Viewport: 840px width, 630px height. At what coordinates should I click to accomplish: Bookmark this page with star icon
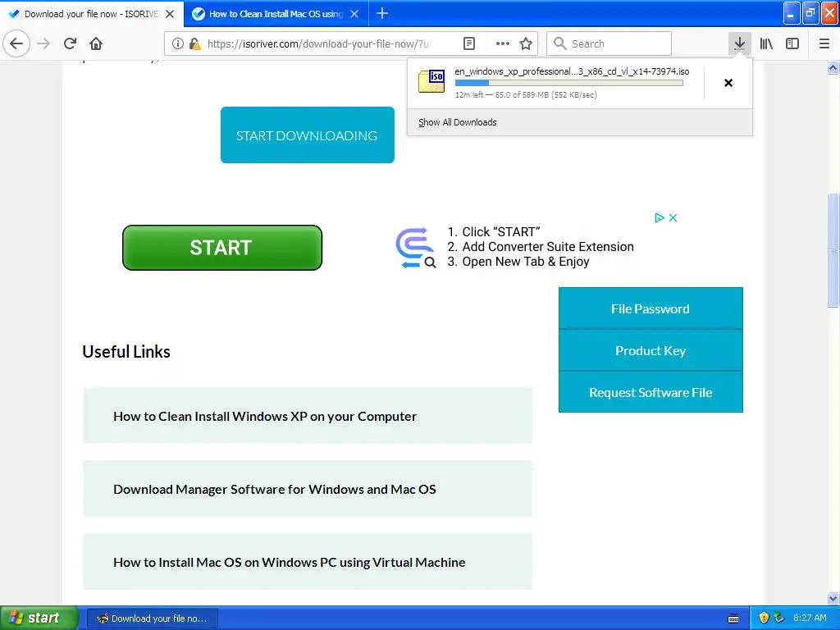coord(526,43)
